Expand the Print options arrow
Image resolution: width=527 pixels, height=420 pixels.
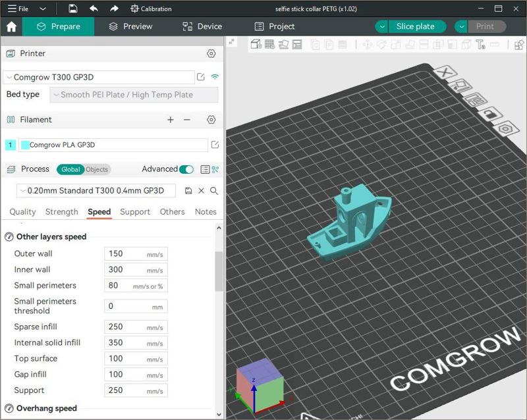pos(462,26)
